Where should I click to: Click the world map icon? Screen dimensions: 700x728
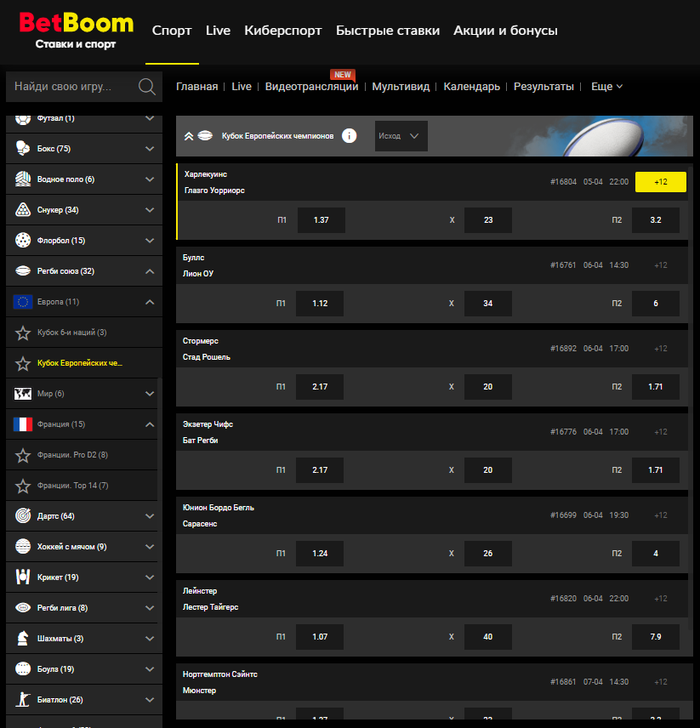pos(23,394)
